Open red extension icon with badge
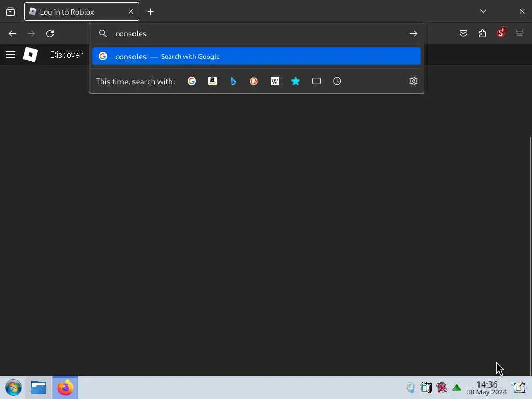The height and width of the screenshot is (399, 532). coord(501,33)
